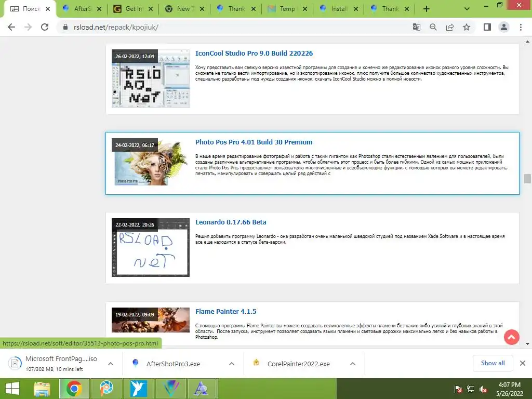Click the 22-02-2022, 20:26 date label
Screen dimensions: 532x399
point(135,224)
